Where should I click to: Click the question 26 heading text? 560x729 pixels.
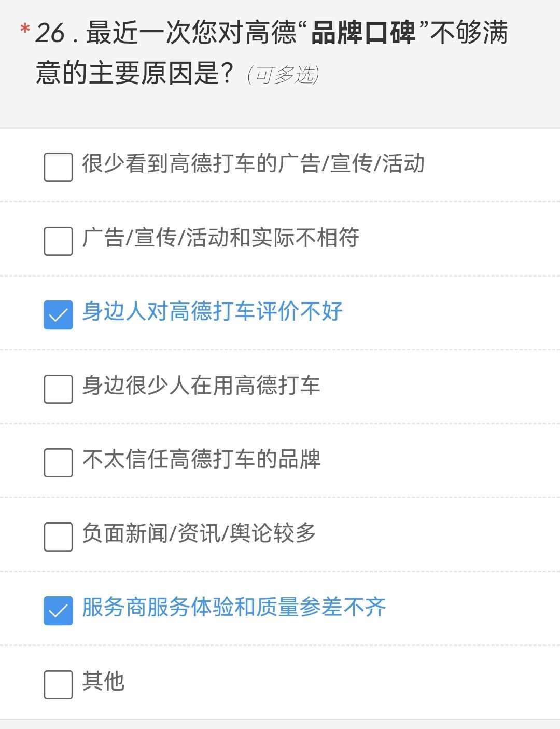tap(272, 52)
